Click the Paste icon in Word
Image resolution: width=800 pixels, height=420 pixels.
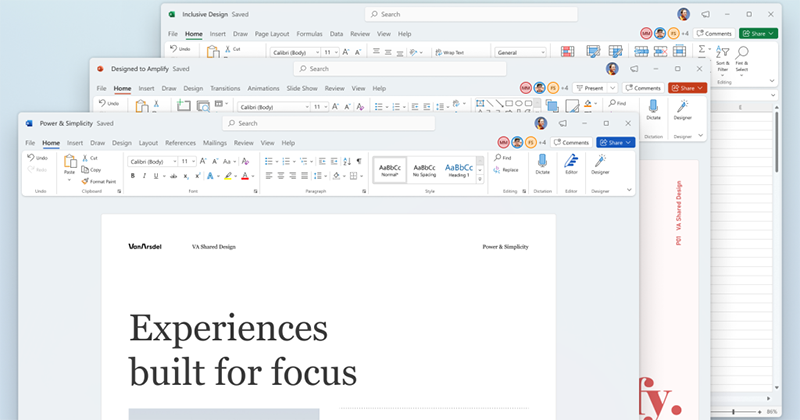(x=69, y=162)
